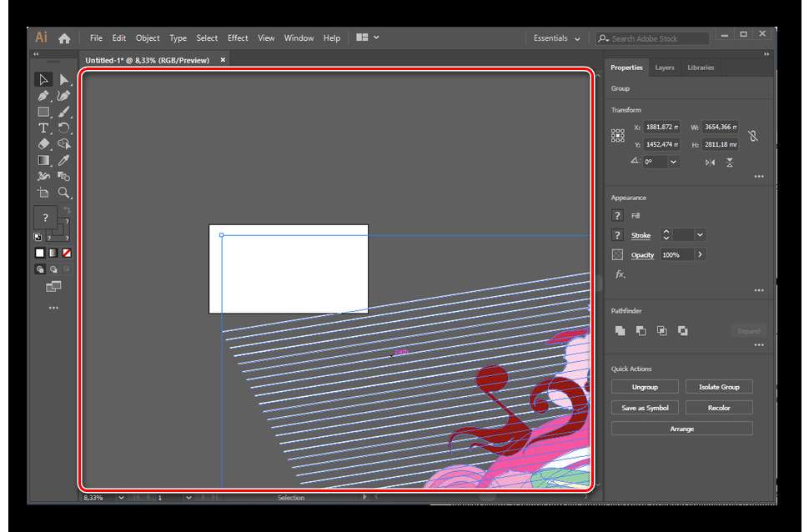Click the Ungroup button
This screenshot has width=804, height=532.
(x=645, y=387)
